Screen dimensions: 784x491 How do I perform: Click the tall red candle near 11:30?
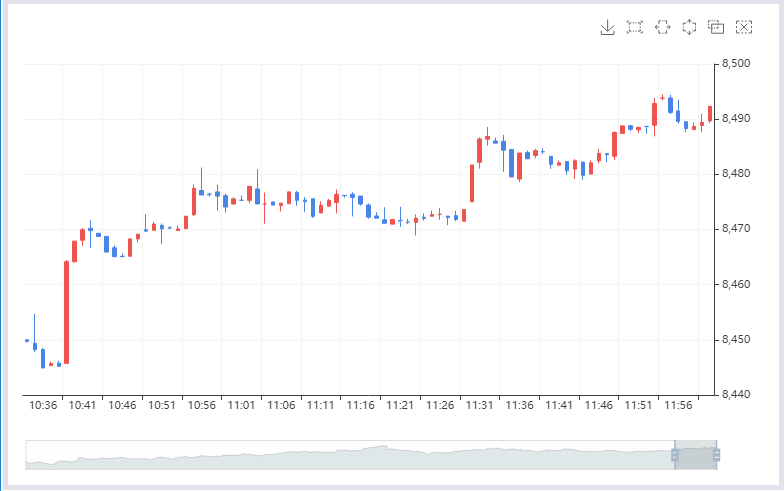click(472, 183)
